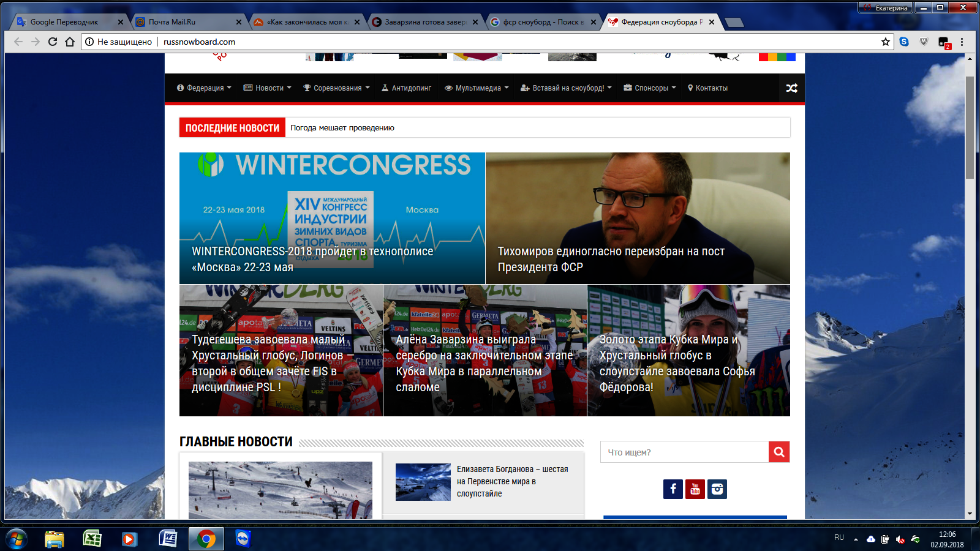
Task: Switch to фср сноуборд search tab
Action: (x=543, y=22)
